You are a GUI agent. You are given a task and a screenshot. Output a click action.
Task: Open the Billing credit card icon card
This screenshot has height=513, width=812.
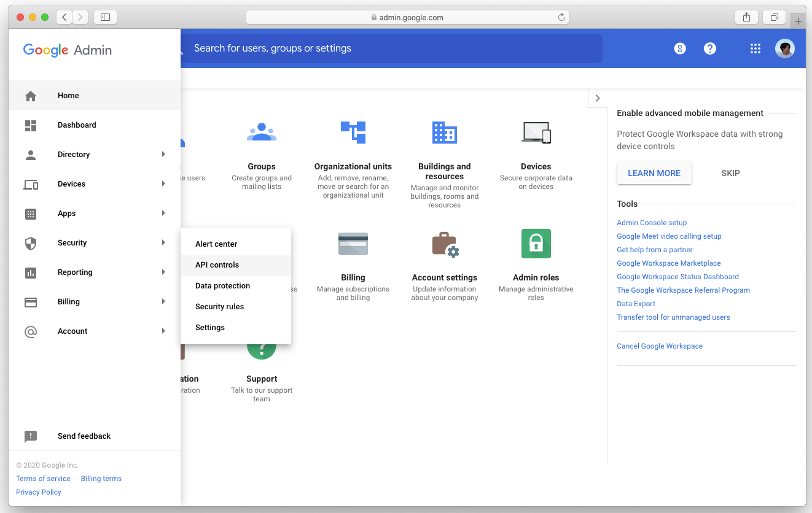click(353, 244)
